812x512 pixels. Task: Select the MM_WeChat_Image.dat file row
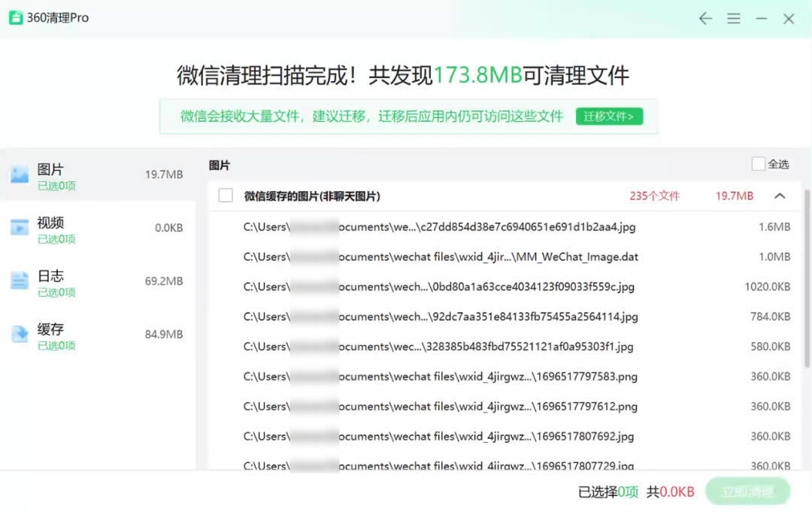pyautogui.click(x=504, y=257)
